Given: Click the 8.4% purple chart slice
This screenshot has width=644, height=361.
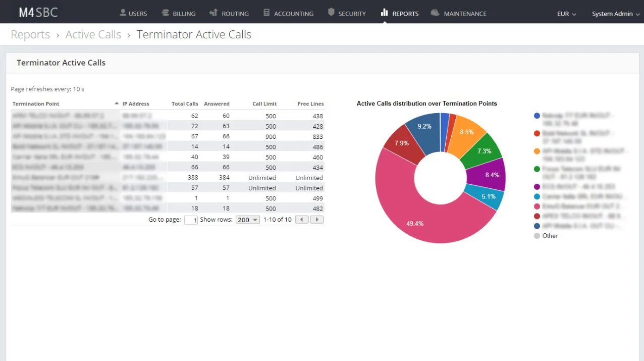Looking at the screenshot, I should [492, 175].
